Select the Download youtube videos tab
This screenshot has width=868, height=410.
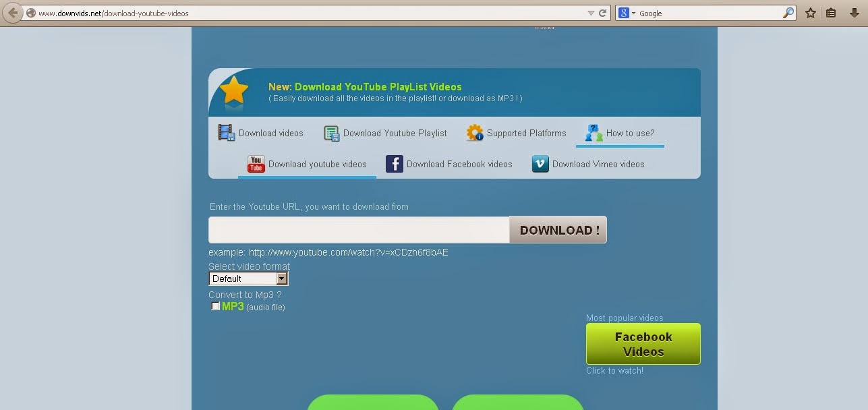tap(307, 164)
